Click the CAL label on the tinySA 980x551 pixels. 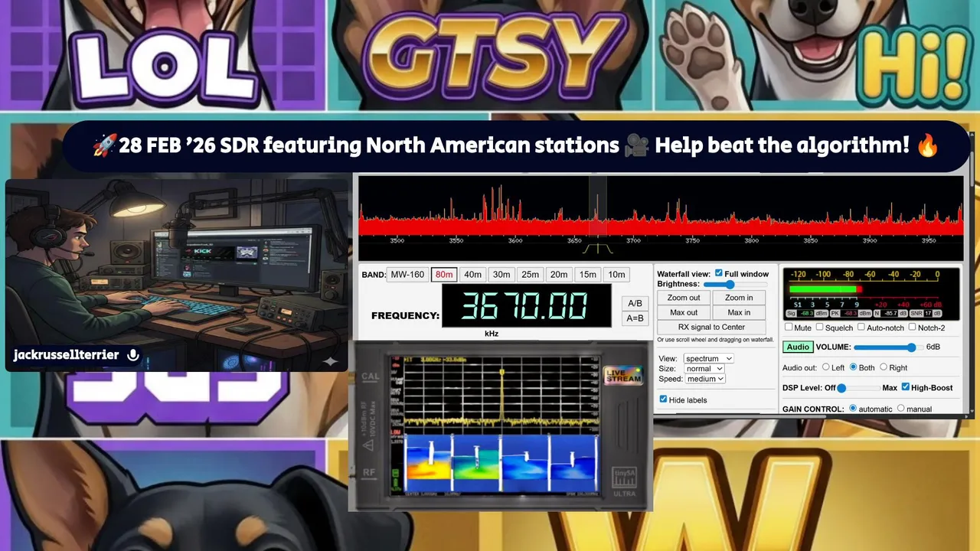(370, 377)
